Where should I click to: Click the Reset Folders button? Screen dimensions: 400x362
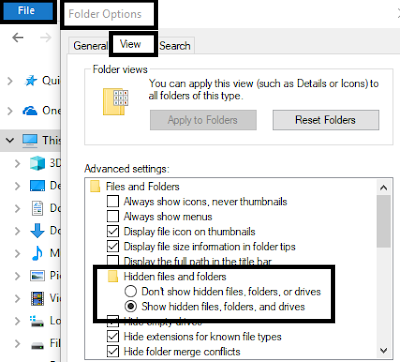(x=326, y=120)
